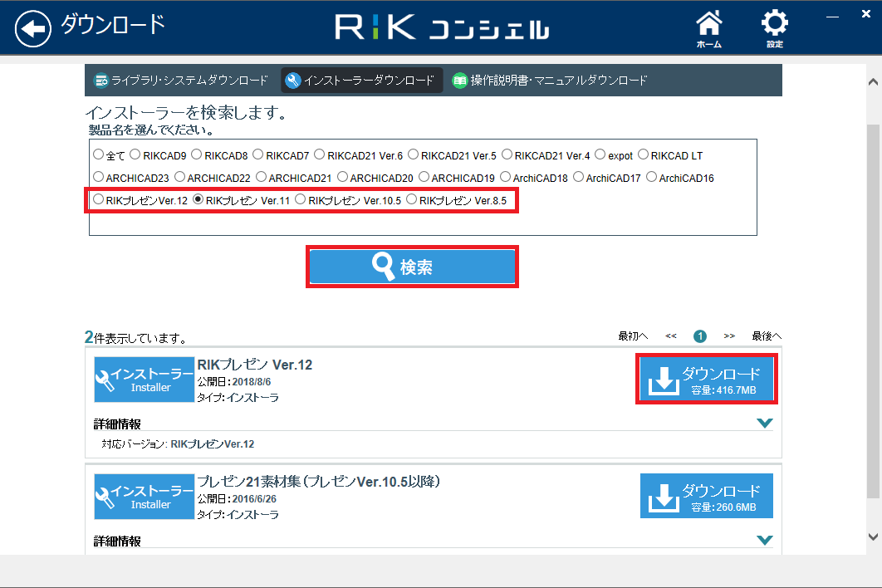
Task: Select RIKCAD9 product option
Action: (x=135, y=154)
